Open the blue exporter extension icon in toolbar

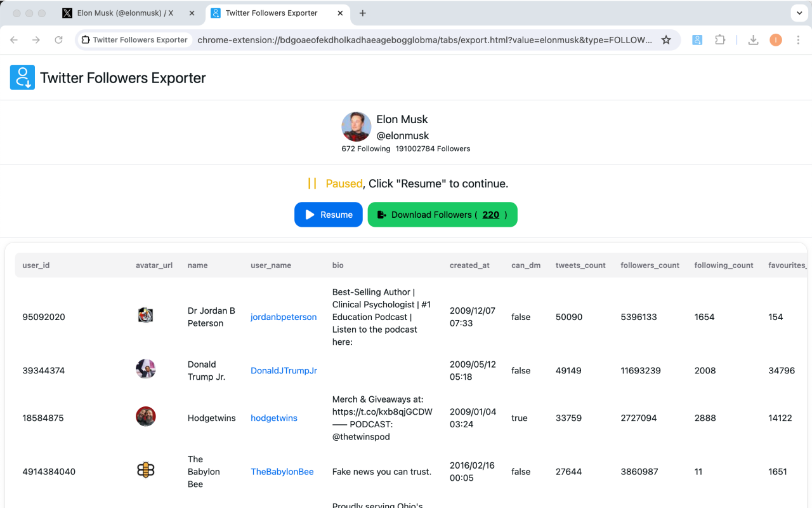coord(697,39)
